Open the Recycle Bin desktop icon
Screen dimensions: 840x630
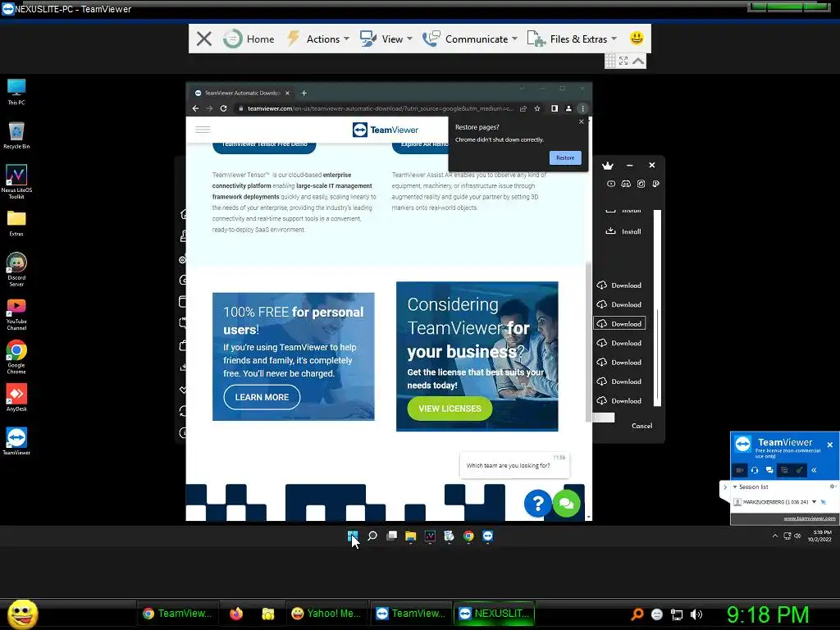tap(16, 135)
